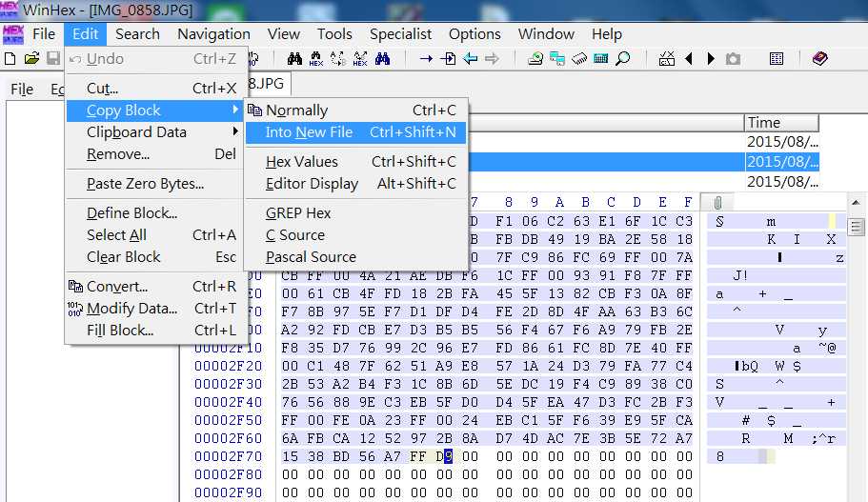The height and width of the screenshot is (502, 868).
Task: Click the Find Text binoculars icon
Action: [x=294, y=58]
